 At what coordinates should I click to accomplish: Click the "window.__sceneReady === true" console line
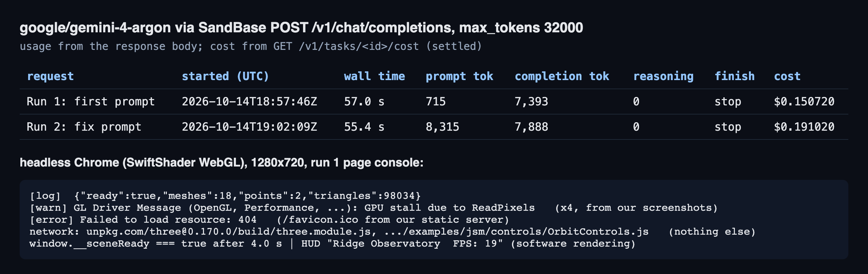click(x=333, y=243)
